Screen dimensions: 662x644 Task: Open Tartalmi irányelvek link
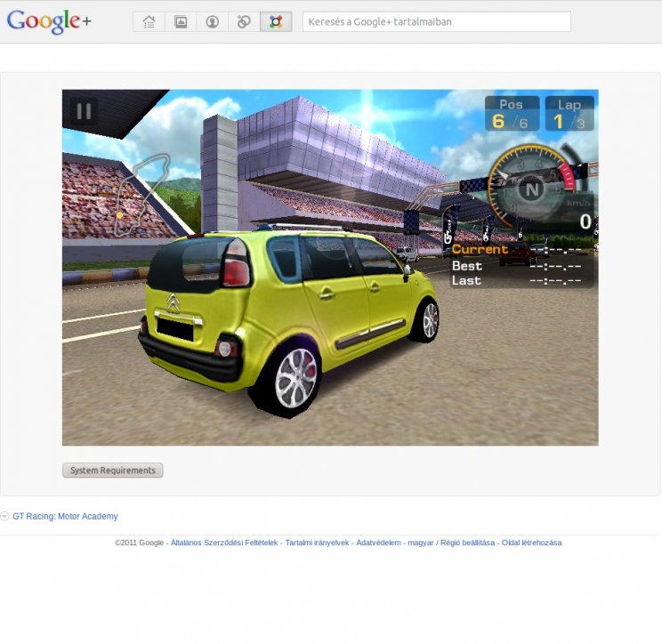[x=317, y=543]
